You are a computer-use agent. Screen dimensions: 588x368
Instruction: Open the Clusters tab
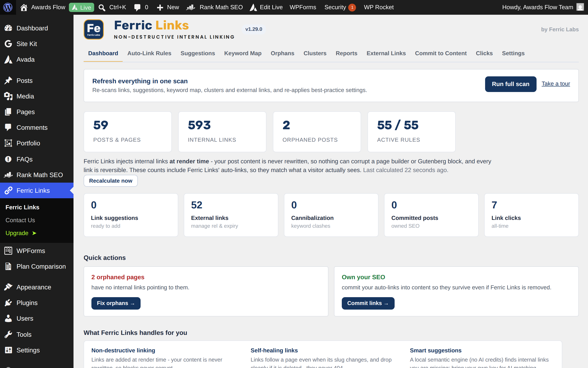click(315, 53)
